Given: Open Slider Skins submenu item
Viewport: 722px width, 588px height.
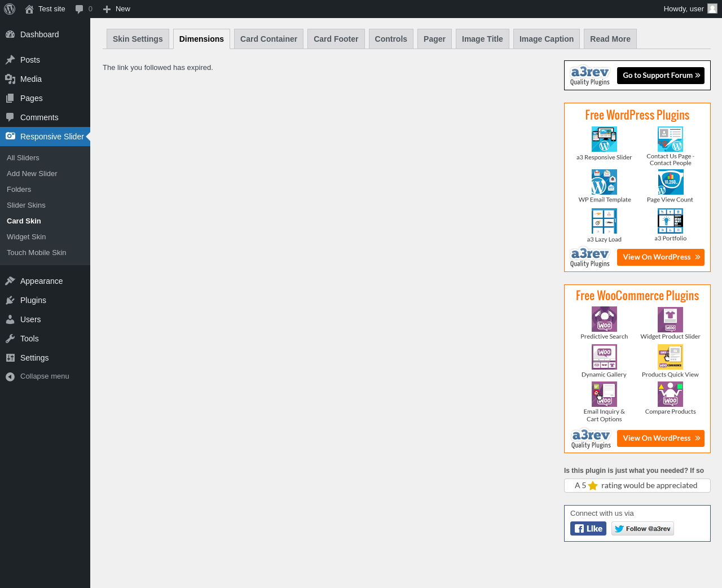Looking at the screenshot, I should tap(26, 205).
